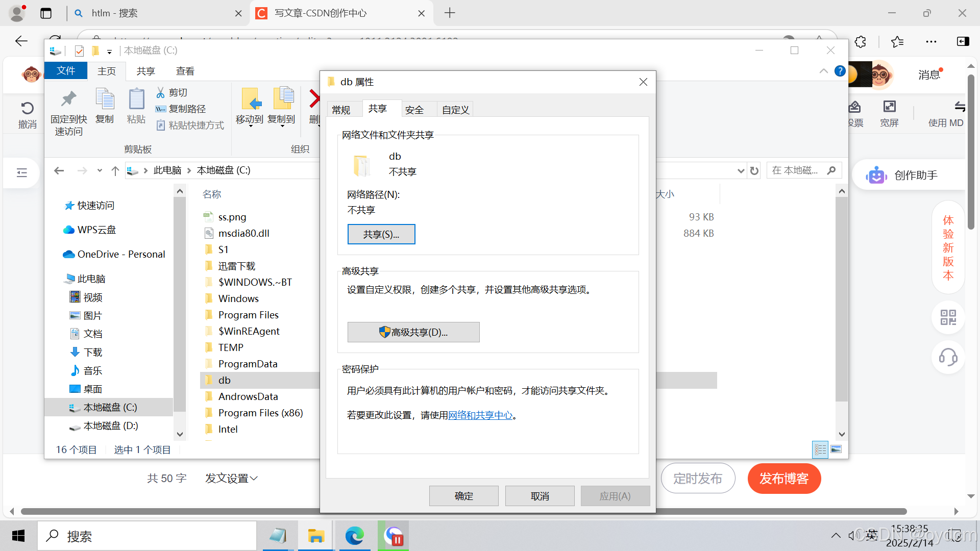
Task: Click the Pin to Quick access icon
Action: [68, 99]
